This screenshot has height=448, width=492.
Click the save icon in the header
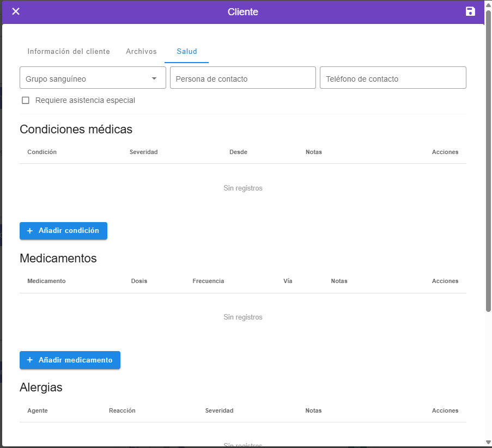click(470, 11)
